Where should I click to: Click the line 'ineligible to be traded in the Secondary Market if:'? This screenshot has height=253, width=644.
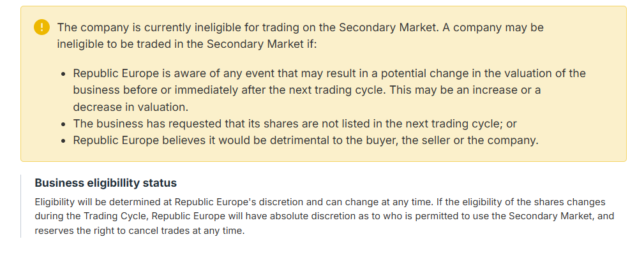click(x=187, y=44)
